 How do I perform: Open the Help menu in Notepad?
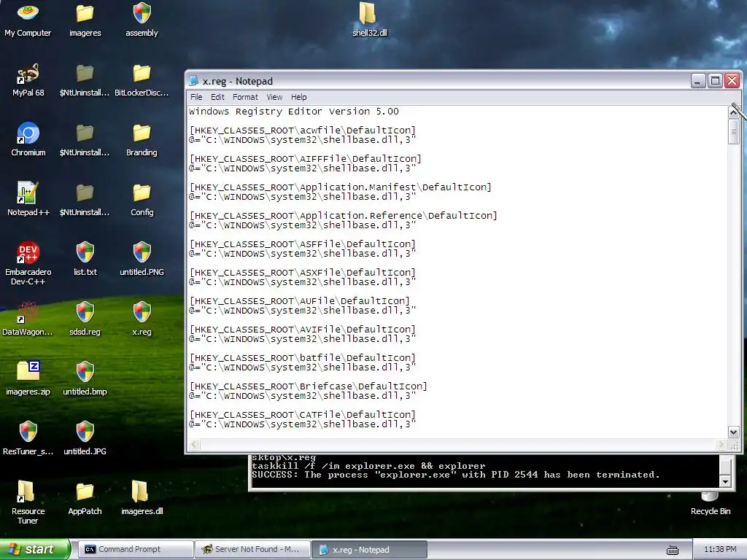click(x=298, y=97)
